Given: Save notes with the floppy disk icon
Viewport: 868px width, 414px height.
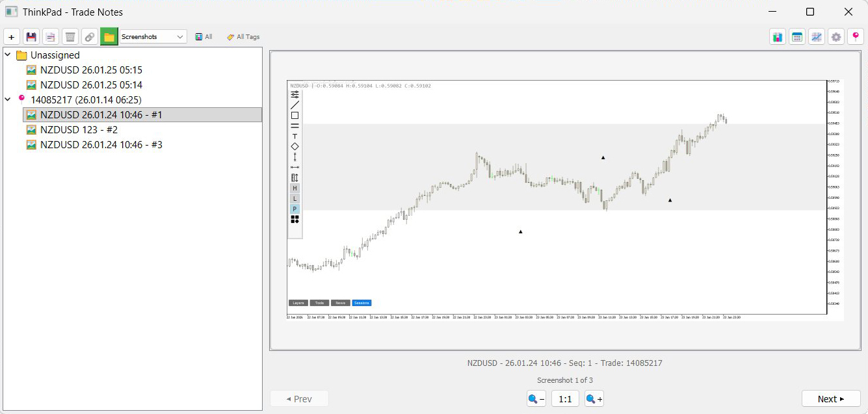Looking at the screenshot, I should (x=31, y=37).
